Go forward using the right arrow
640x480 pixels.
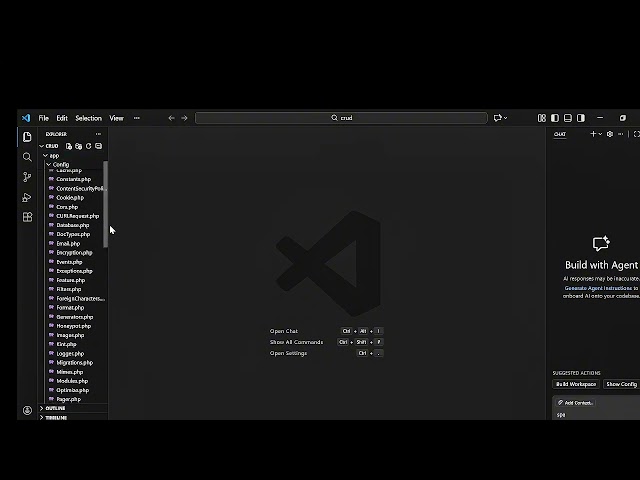[184, 118]
